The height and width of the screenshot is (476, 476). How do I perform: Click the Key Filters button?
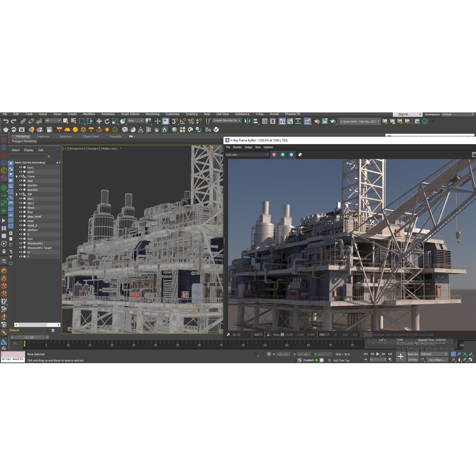pyautogui.click(x=436, y=360)
